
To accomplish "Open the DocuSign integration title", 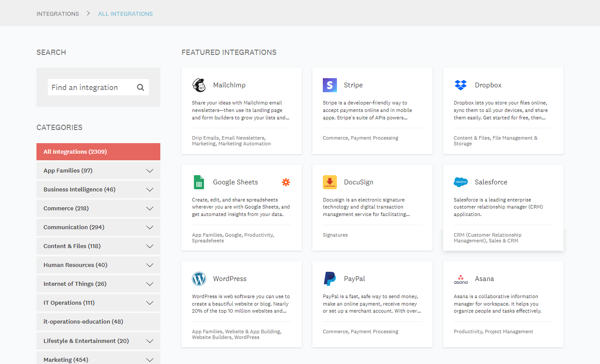I will pos(358,182).
